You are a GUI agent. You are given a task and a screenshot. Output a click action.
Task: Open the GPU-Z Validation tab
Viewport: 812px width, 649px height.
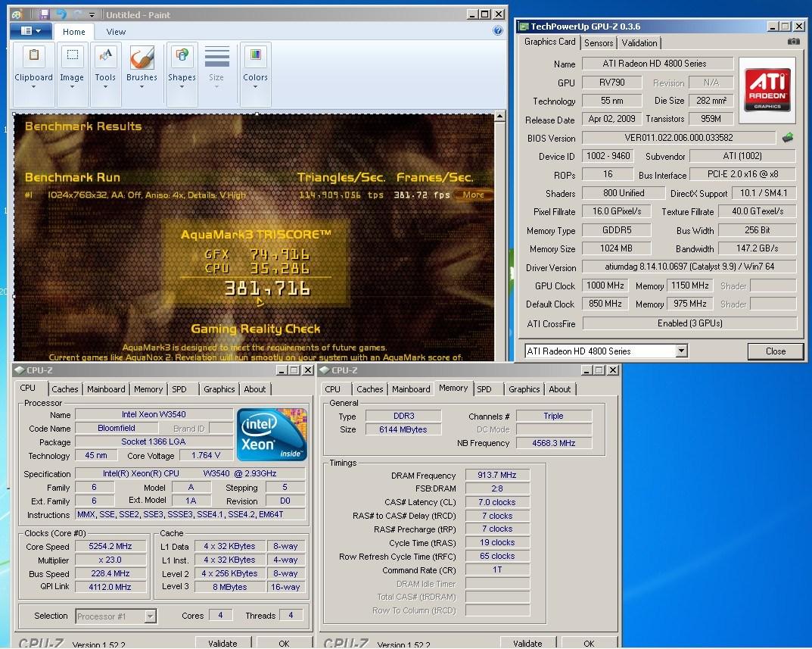click(x=639, y=43)
